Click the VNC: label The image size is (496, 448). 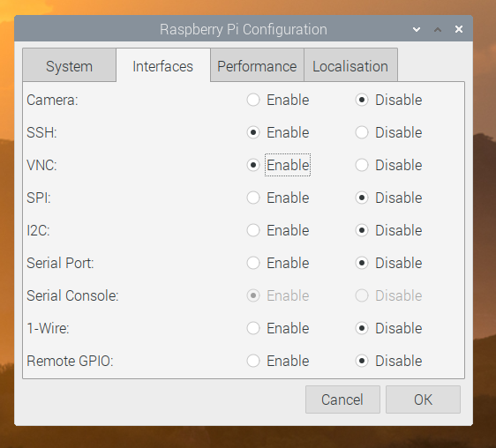(x=41, y=165)
